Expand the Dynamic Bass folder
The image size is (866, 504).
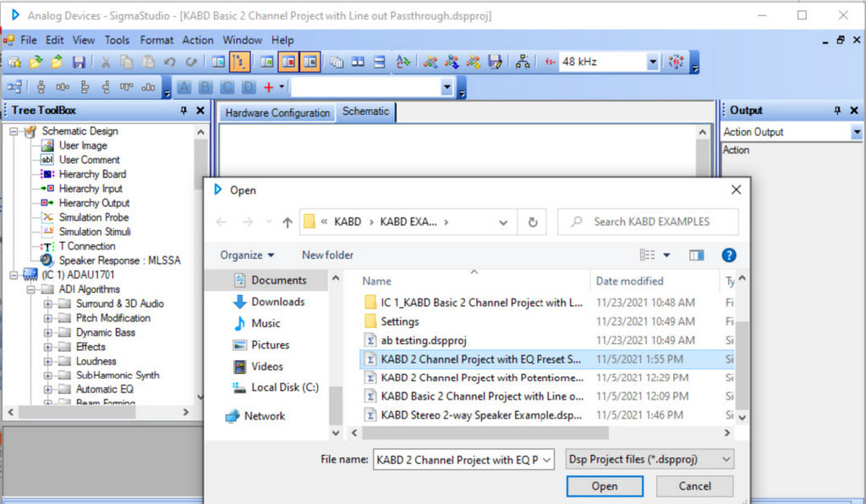click(48, 332)
